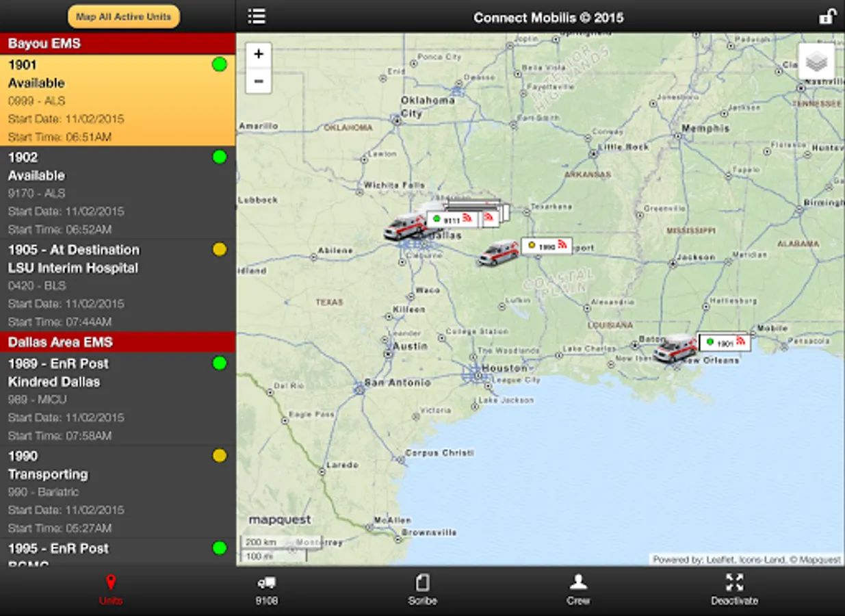Click the green status dot of unit 1901
Screen dimensions: 845x616
[219, 65]
